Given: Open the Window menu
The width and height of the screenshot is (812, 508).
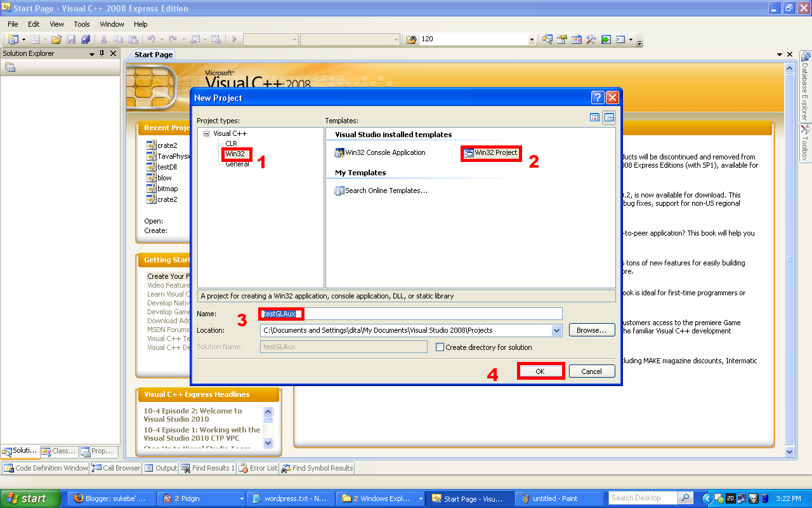Looking at the screenshot, I should (112, 24).
